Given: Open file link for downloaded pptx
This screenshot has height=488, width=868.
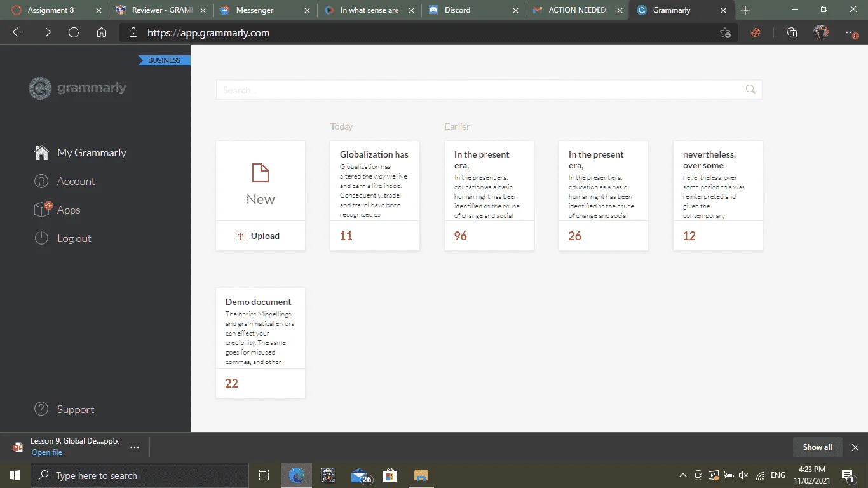Looking at the screenshot, I should [x=47, y=452].
